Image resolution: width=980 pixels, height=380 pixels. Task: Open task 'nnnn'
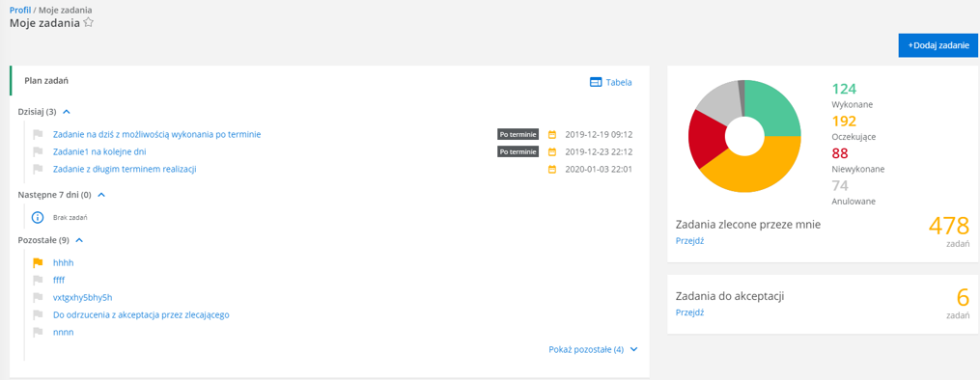point(63,333)
